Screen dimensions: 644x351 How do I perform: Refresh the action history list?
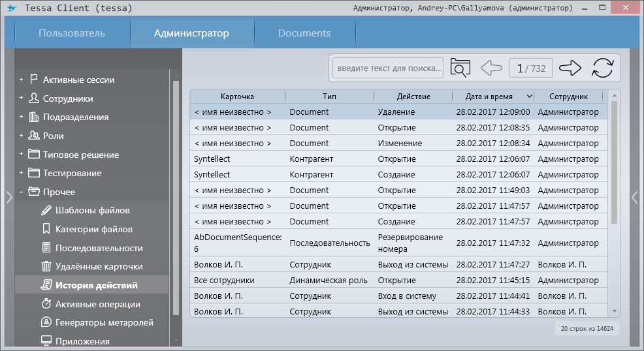[603, 68]
